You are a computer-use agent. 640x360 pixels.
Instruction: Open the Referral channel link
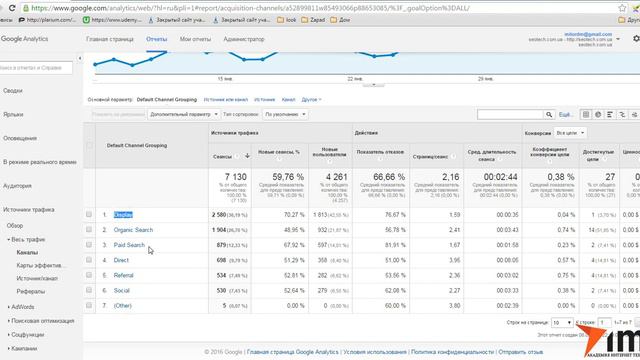(x=124, y=275)
